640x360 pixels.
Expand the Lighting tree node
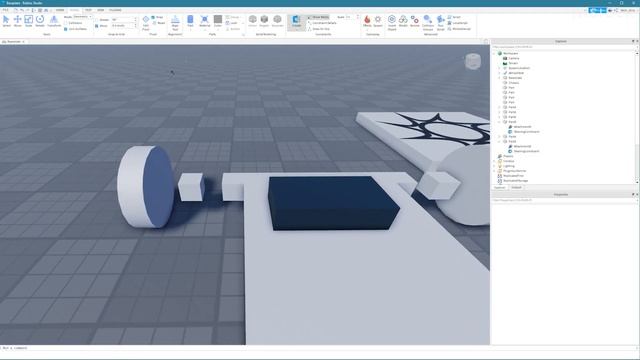[494, 166]
